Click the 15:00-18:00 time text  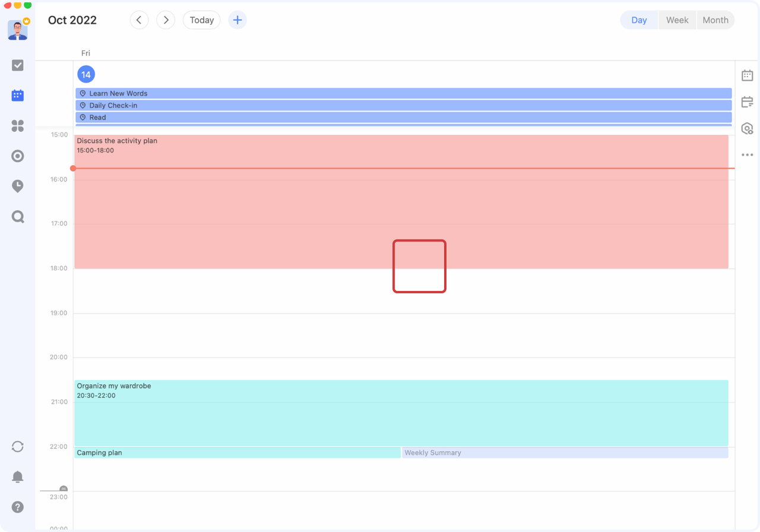[x=96, y=151]
